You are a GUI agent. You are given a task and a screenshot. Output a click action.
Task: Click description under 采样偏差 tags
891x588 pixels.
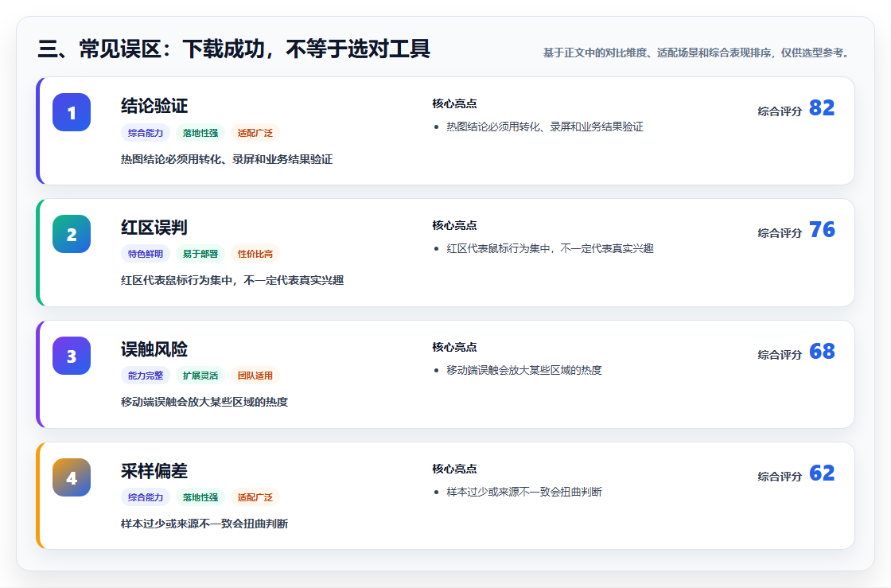coord(204,524)
